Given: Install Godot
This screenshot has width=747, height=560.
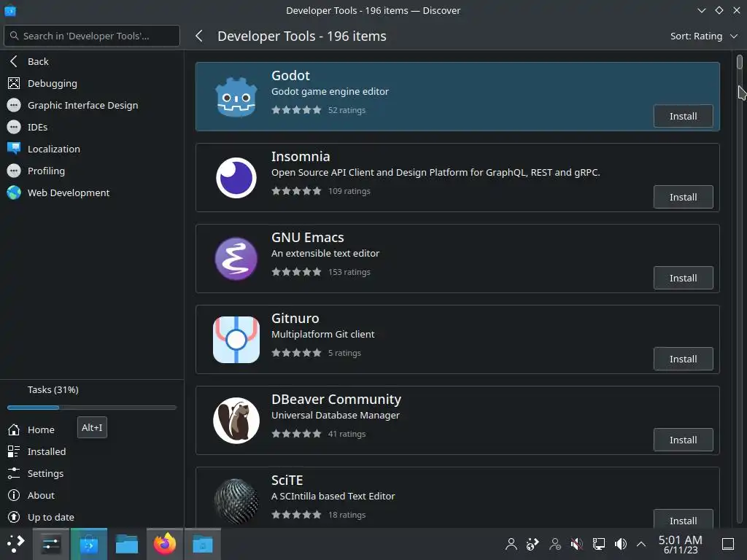Looking at the screenshot, I should [x=683, y=116].
